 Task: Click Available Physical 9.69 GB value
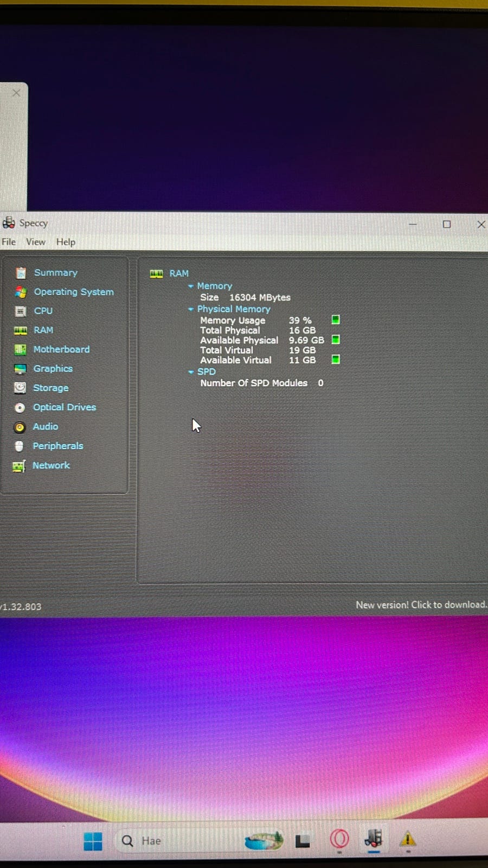[x=306, y=340]
